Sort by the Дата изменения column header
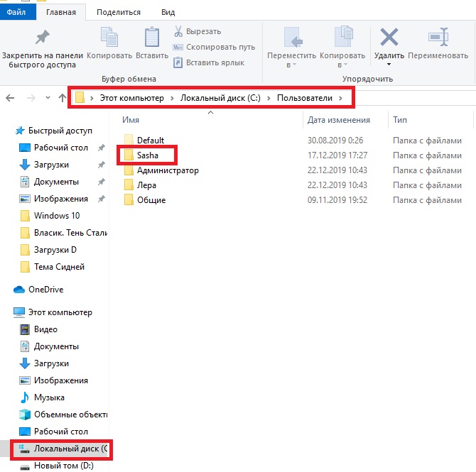This screenshot has width=476, height=472. [338, 120]
